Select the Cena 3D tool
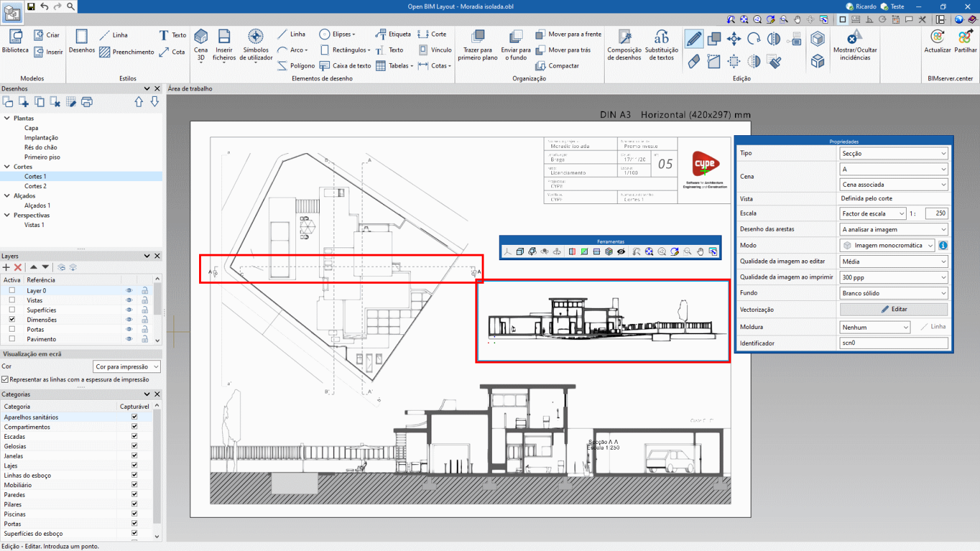Screen dimensions: 980x551 pyautogui.click(x=200, y=43)
